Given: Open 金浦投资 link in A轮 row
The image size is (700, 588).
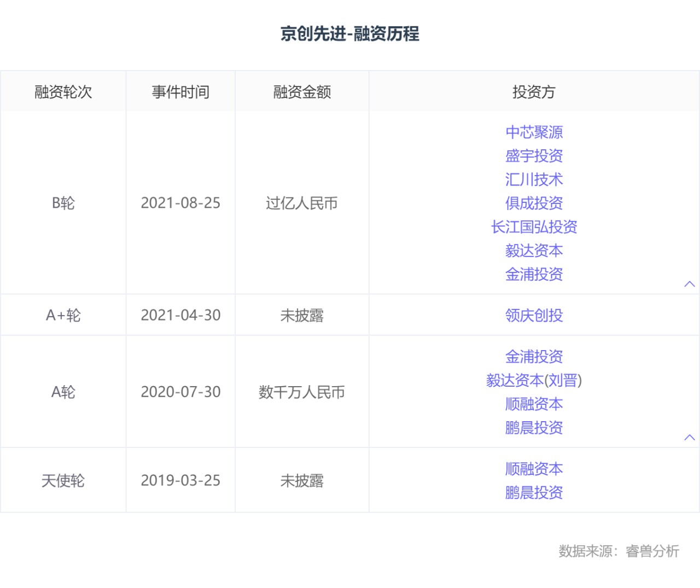Looking at the screenshot, I should 534,357.
